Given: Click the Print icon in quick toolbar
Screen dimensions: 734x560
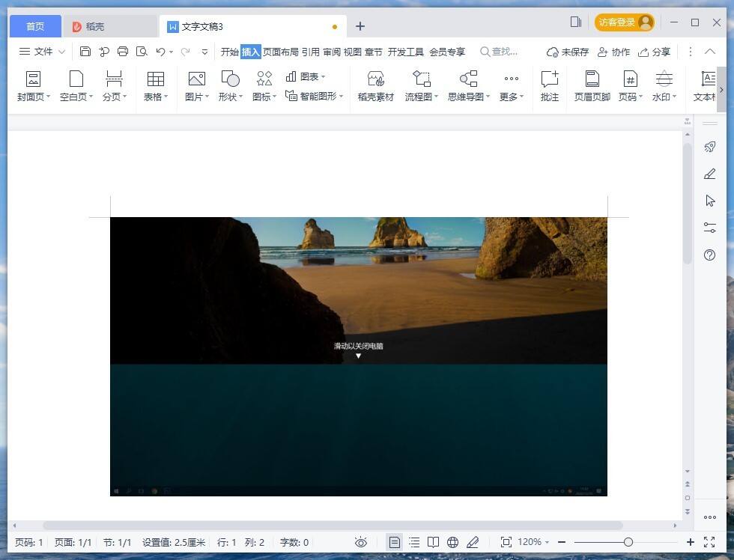Looking at the screenshot, I should coord(123,52).
